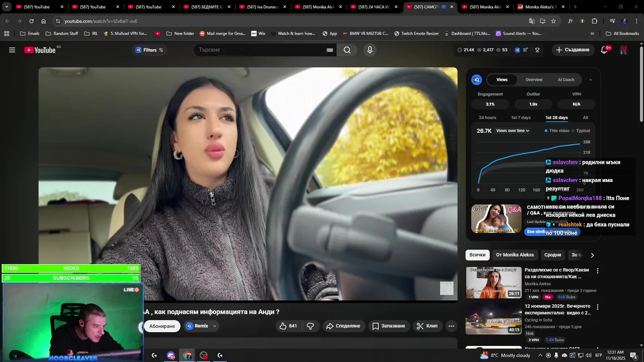The height and width of the screenshot is (362, 644).
Task: Click vidIQ list icon in top bar
Action: pos(526,50)
